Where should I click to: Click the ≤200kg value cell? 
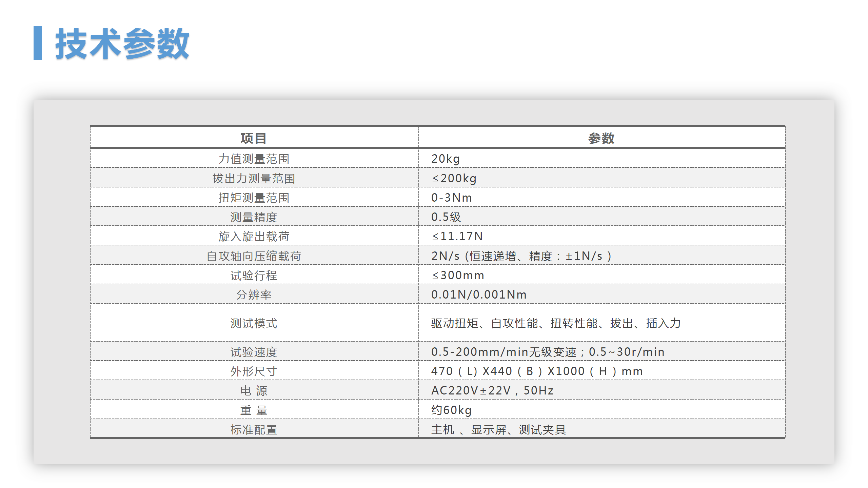pyautogui.click(x=454, y=178)
